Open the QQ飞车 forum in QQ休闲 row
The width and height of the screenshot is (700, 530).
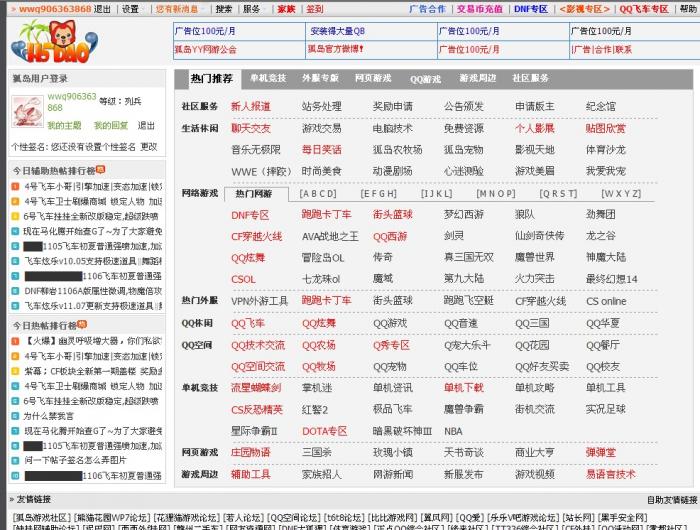pyautogui.click(x=248, y=323)
